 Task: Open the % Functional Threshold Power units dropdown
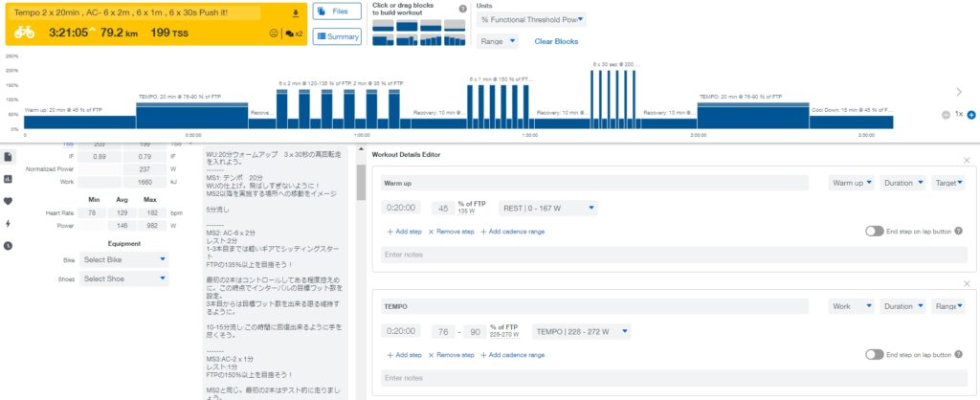(532, 19)
